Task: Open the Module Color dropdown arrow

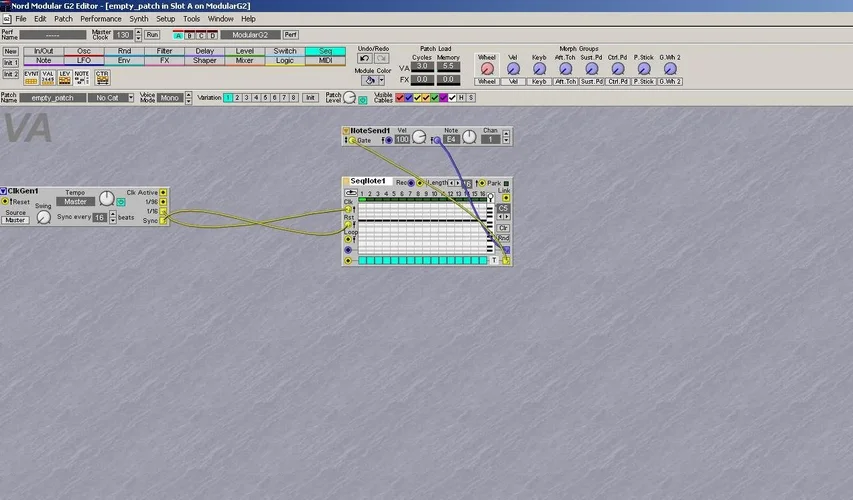Action: (x=380, y=80)
